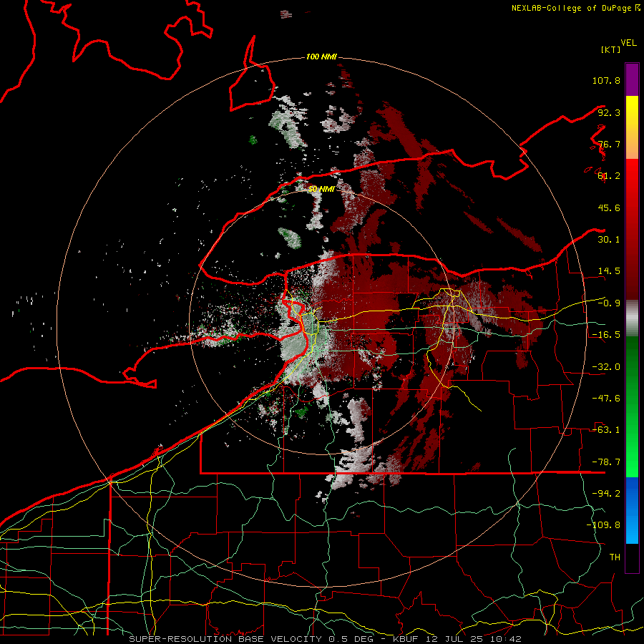Click the 'KBUF 12 JUL 25 10:42' timestamp

tap(457, 639)
